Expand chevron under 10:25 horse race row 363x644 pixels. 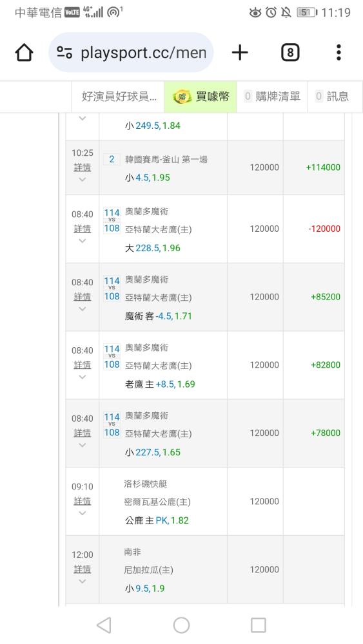point(83,180)
